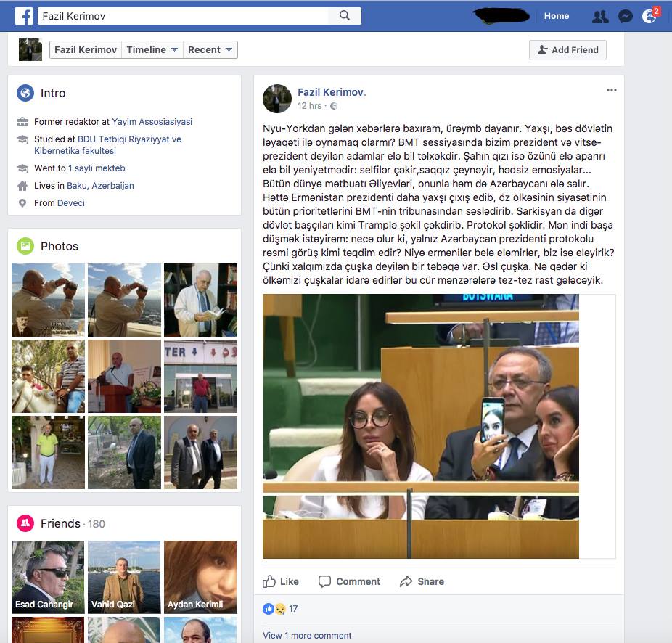
Task: Open the notifications globe icon
Action: [650, 16]
